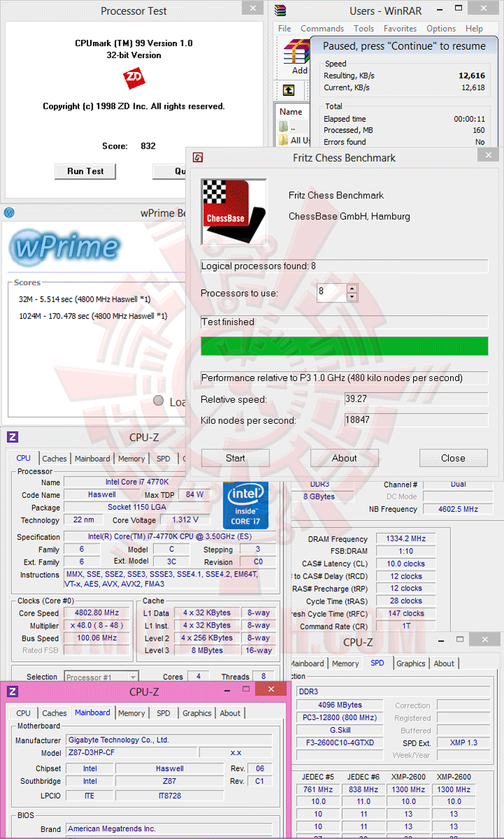The height and width of the screenshot is (839, 504).
Task: Click the Resulting KB/s value 12,616
Action: (471, 76)
